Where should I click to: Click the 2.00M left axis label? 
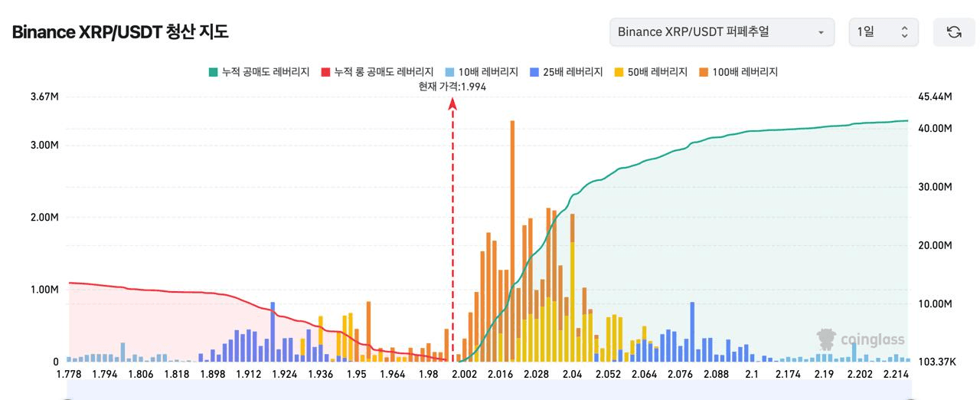tap(44, 218)
